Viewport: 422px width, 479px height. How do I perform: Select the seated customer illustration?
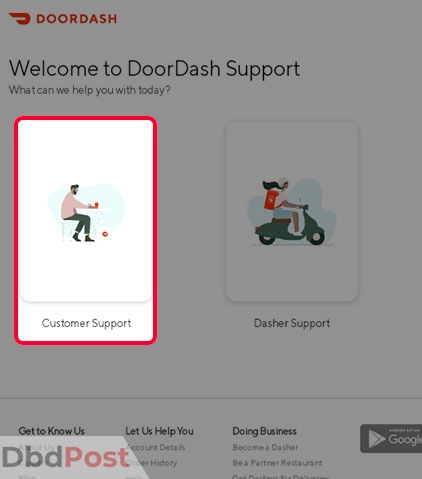pos(86,212)
